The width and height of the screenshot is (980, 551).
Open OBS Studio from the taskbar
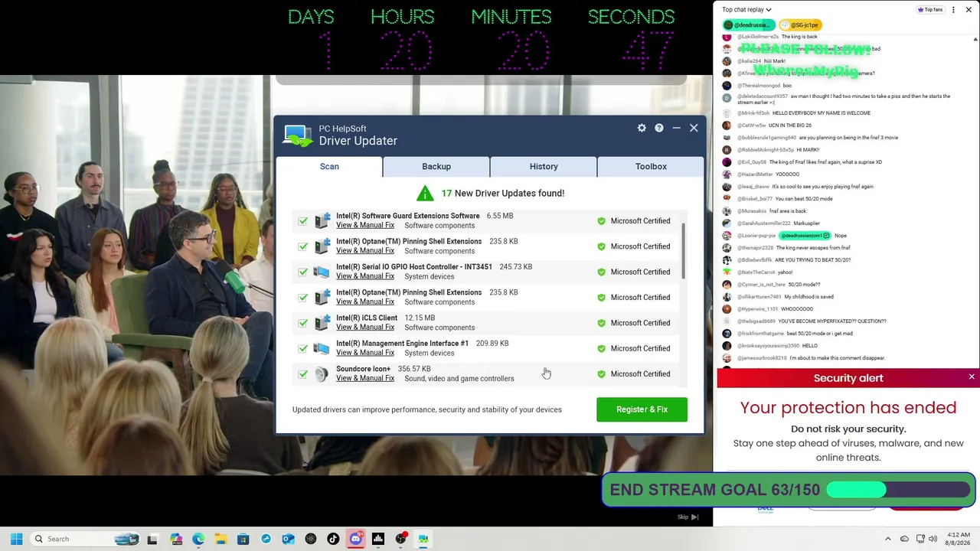(x=400, y=539)
